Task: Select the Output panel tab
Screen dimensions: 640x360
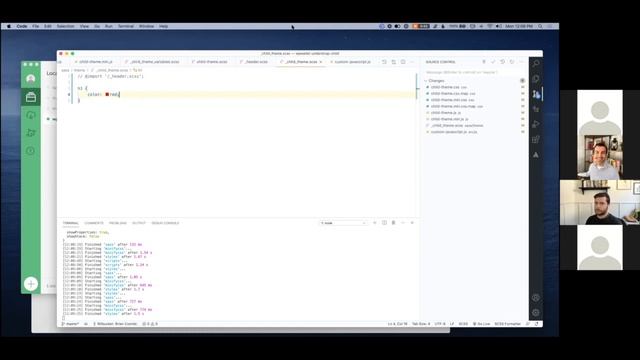Action: tap(139, 223)
